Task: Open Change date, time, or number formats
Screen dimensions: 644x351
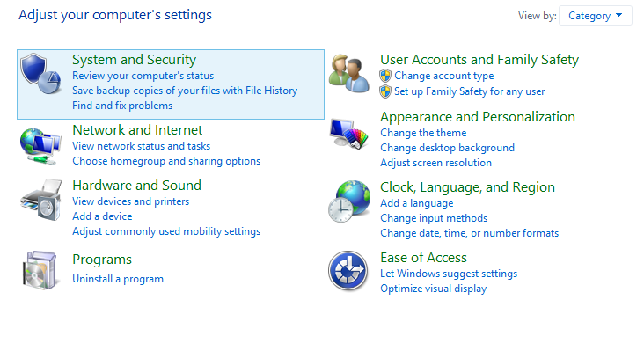Action: coord(469,233)
